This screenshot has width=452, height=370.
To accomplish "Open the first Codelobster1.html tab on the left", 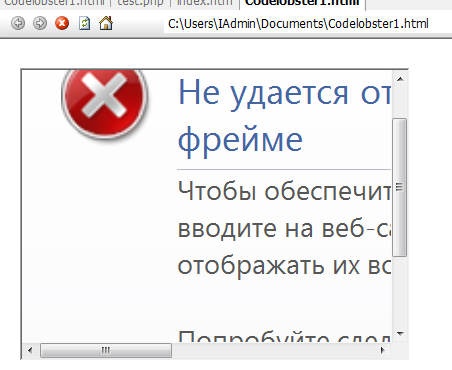I will point(54,3).
